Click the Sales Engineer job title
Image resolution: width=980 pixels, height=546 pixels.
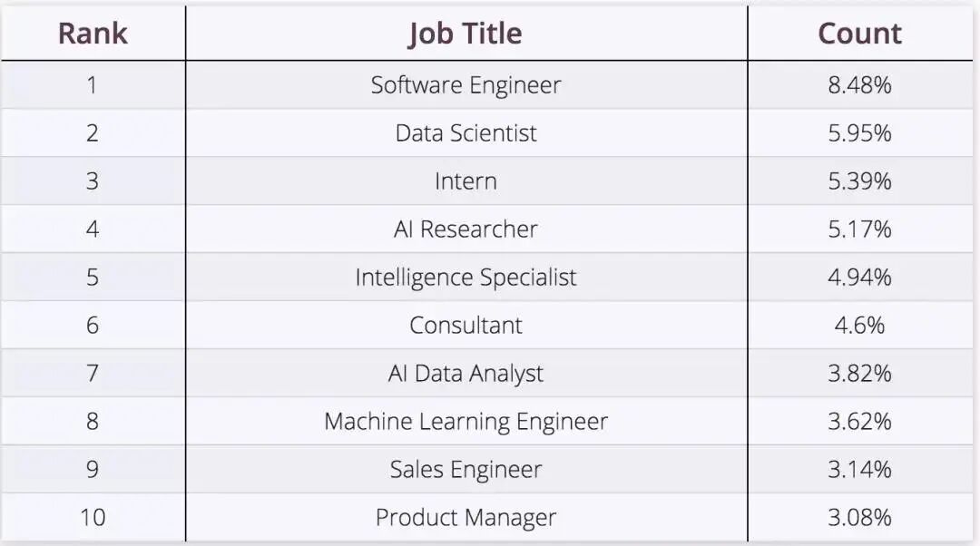pyautogui.click(x=465, y=470)
